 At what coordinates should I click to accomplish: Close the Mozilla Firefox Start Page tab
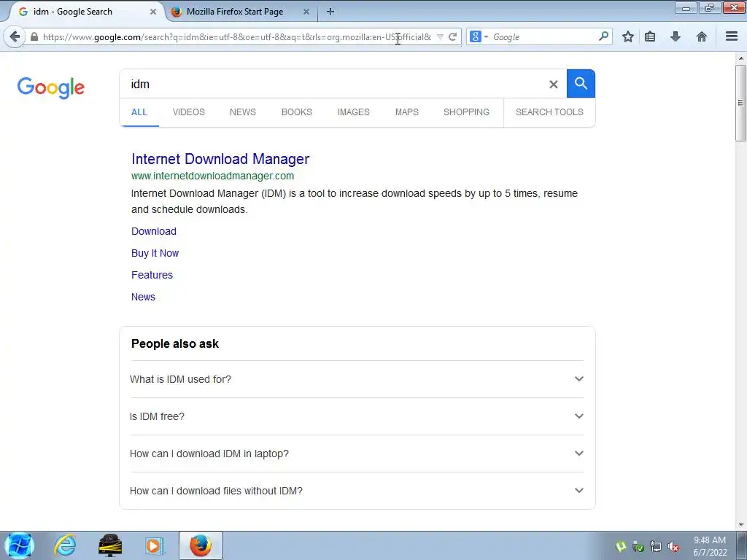[x=306, y=12]
